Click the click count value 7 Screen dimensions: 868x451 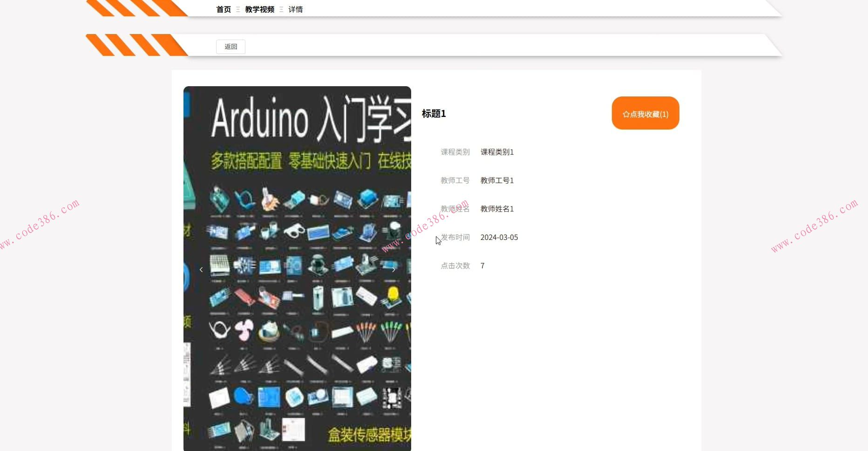[482, 266]
